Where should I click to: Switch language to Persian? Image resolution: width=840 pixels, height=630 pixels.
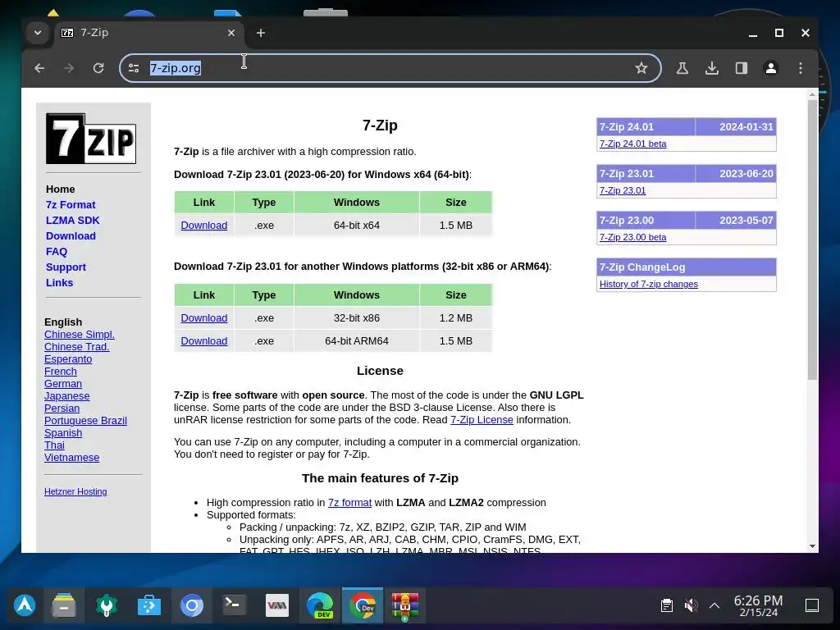62,409
